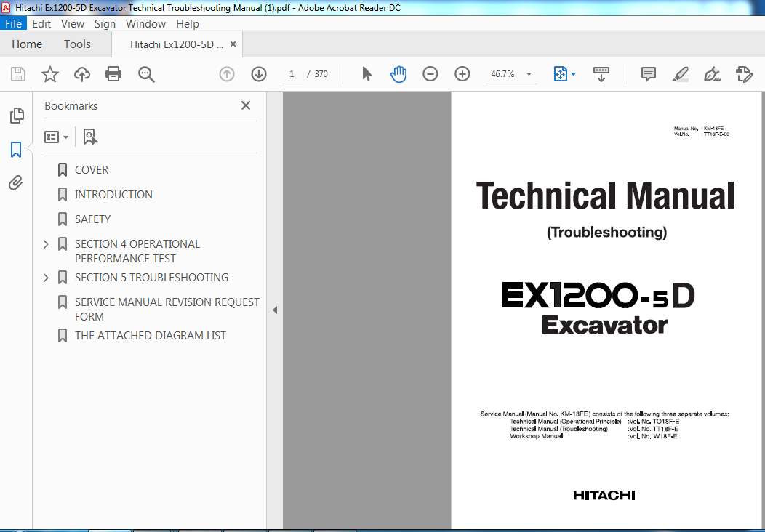Open the fit page options dropdown arrow

pyautogui.click(x=573, y=74)
